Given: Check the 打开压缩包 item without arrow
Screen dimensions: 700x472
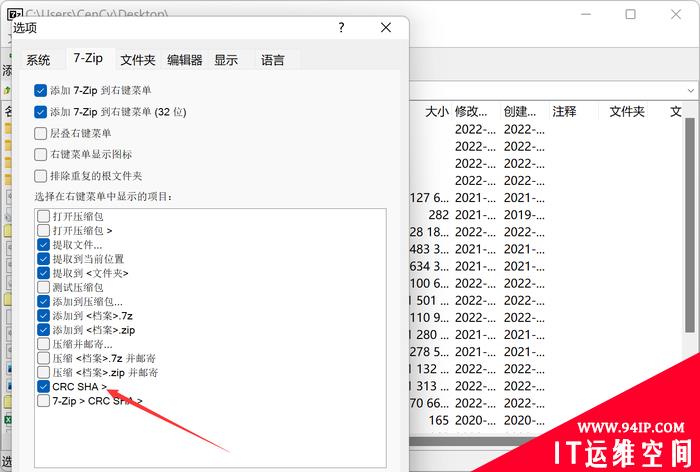Looking at the screenshot, I should 43,217.
